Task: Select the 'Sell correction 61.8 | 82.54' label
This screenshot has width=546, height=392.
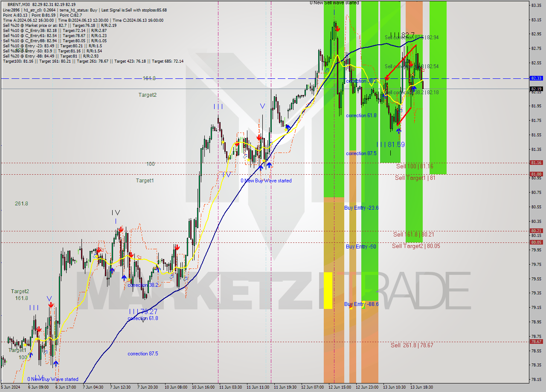Action: tap(412, 66)
